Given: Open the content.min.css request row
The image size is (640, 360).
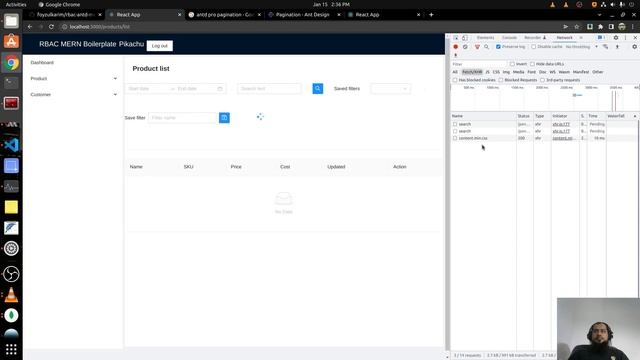Looking at the screenshot, I should [x=484, y=138].
